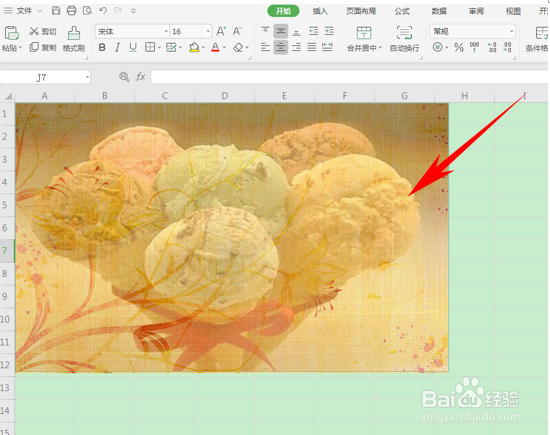This screenshot has width=550, height=435.
Task: Toggle bold formatting
Action: point(102,47)
